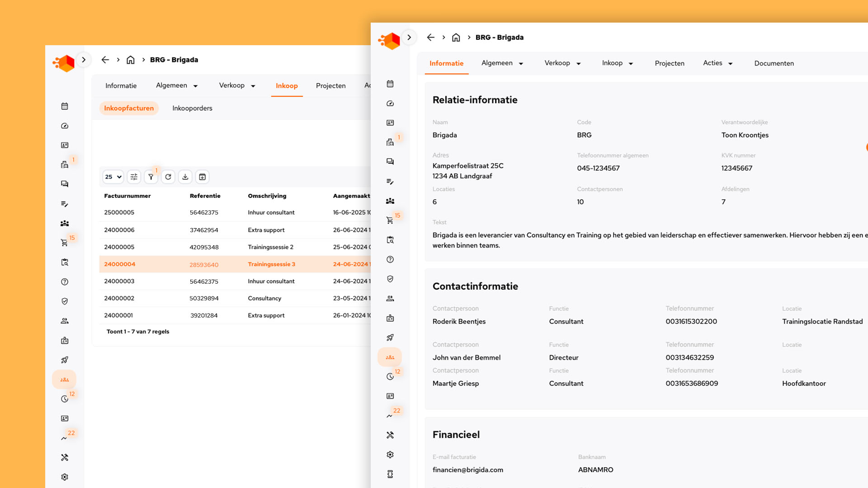Open shopping cart icon with badge 15 in right sidebar
This screenshot has height=488, width=868.
coord(390,221)
